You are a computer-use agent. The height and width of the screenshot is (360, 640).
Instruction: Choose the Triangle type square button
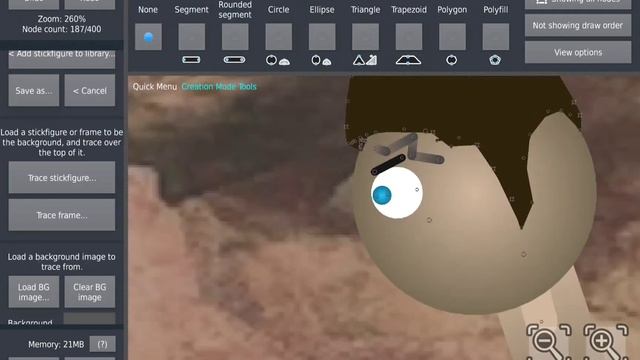365,37
